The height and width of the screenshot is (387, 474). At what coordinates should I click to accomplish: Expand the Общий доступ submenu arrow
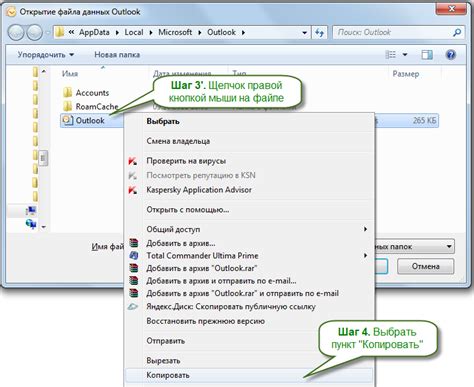pos(366,229)
